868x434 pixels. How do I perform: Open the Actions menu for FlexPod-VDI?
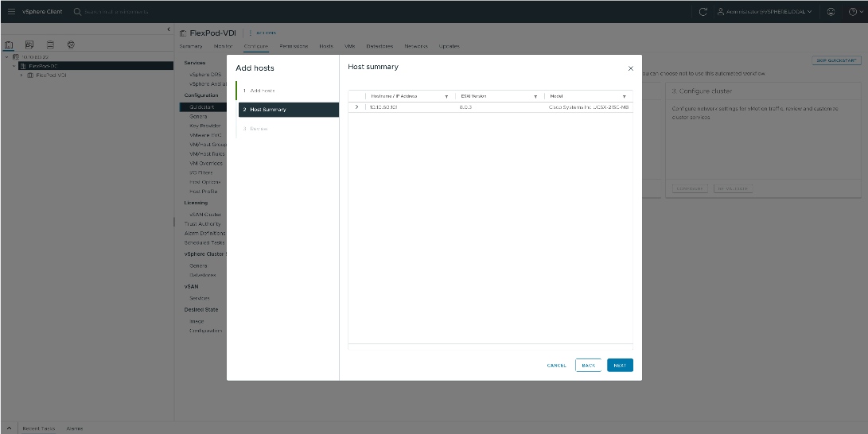point(263,33)
